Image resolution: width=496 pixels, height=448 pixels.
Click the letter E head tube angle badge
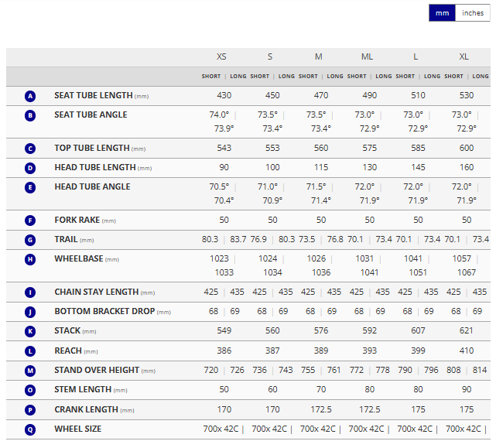pos(30,187)
